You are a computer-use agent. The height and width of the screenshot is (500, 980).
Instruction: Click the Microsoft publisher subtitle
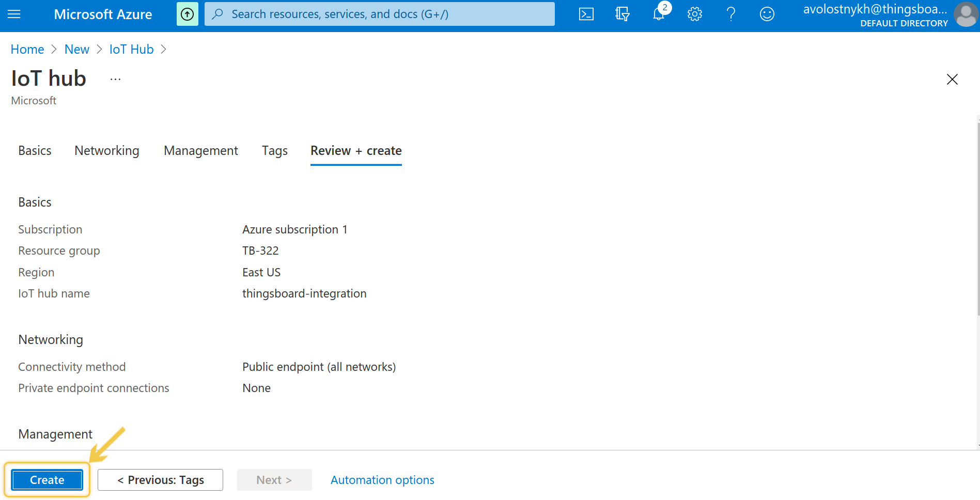coord(34,101)
